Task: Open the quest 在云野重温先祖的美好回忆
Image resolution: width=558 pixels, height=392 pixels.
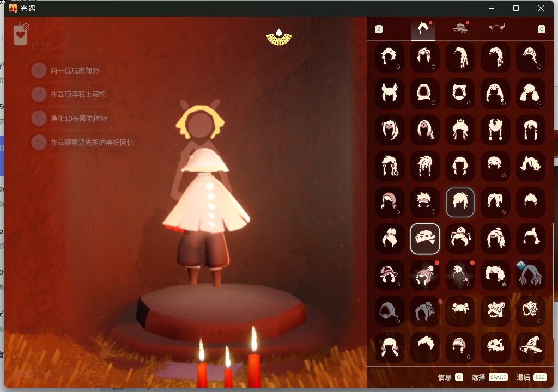Action: 84,142
